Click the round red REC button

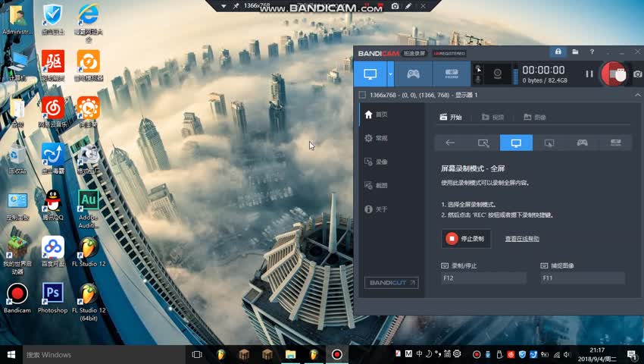pyautogui.click(x=613, y=74)
